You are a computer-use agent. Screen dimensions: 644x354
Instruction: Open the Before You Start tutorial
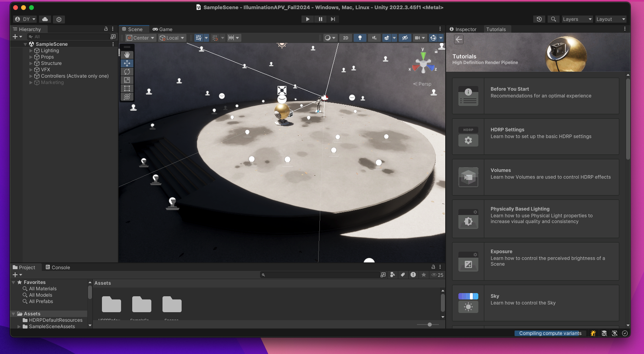point(535,96)
